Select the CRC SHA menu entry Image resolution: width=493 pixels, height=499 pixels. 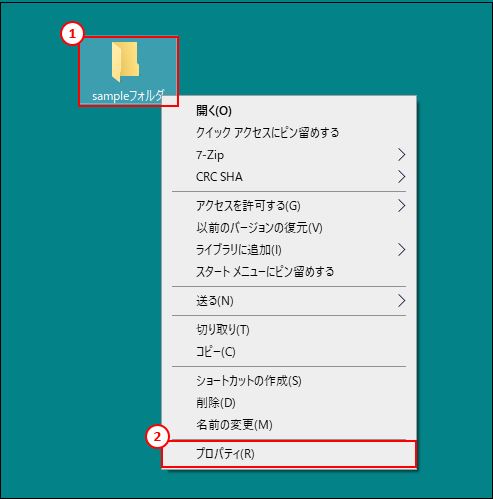tap(289, 177)
